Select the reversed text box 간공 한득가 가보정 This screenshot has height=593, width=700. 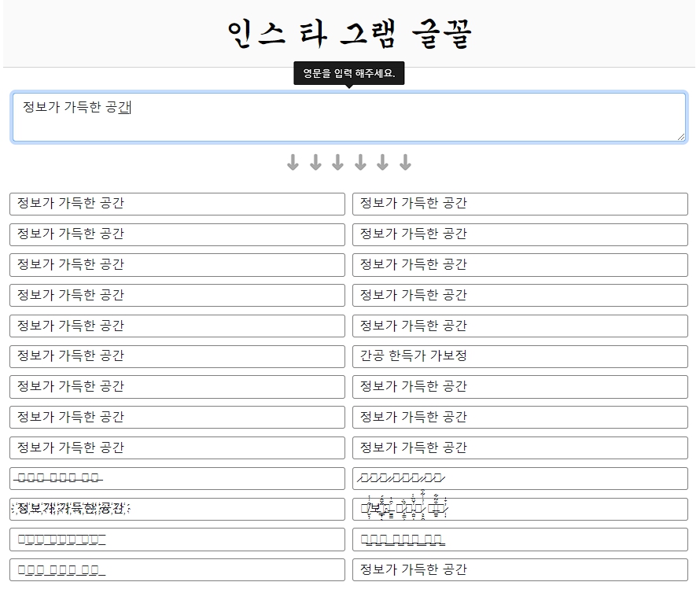click(520, 356)
